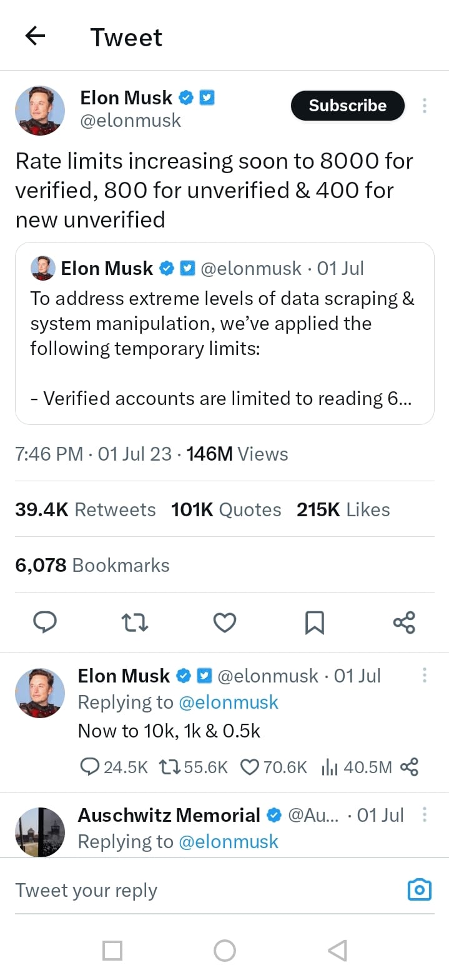This screenshot has height=980, width=449.
Task: Open options for Auschwitz Memorial reply
Action: [x=425, y=814]
